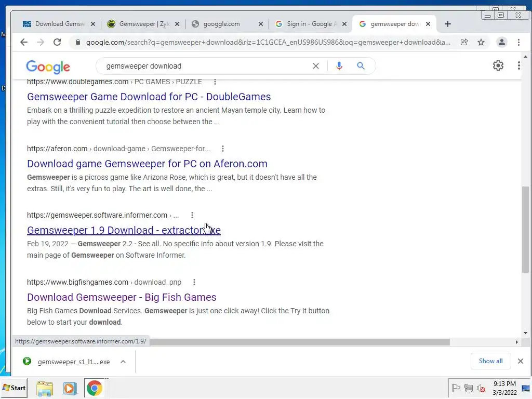
Task: Bookmark this page with the star
Action: (481, 43)
